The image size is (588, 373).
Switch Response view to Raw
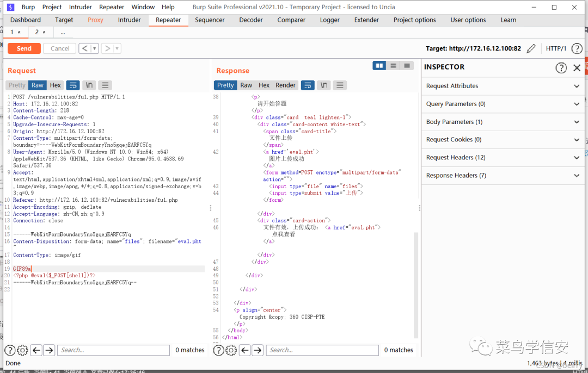[x=246, y=85]
